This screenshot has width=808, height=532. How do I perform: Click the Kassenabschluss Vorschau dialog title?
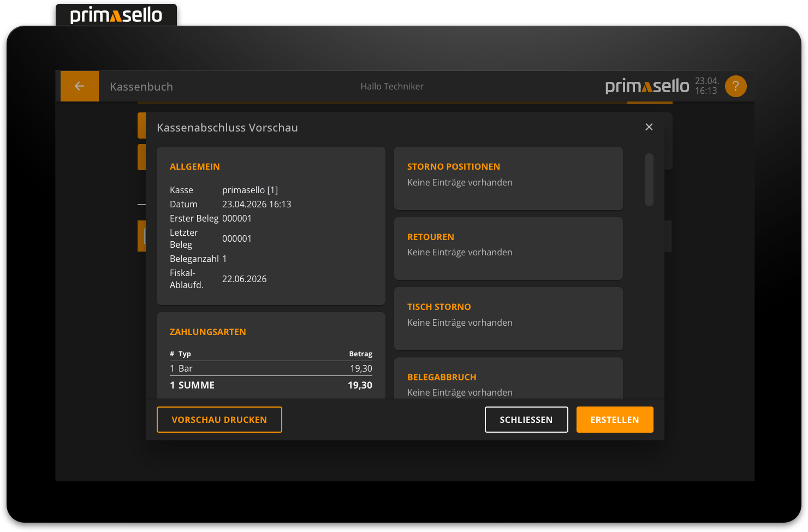(x=227, y=128)
